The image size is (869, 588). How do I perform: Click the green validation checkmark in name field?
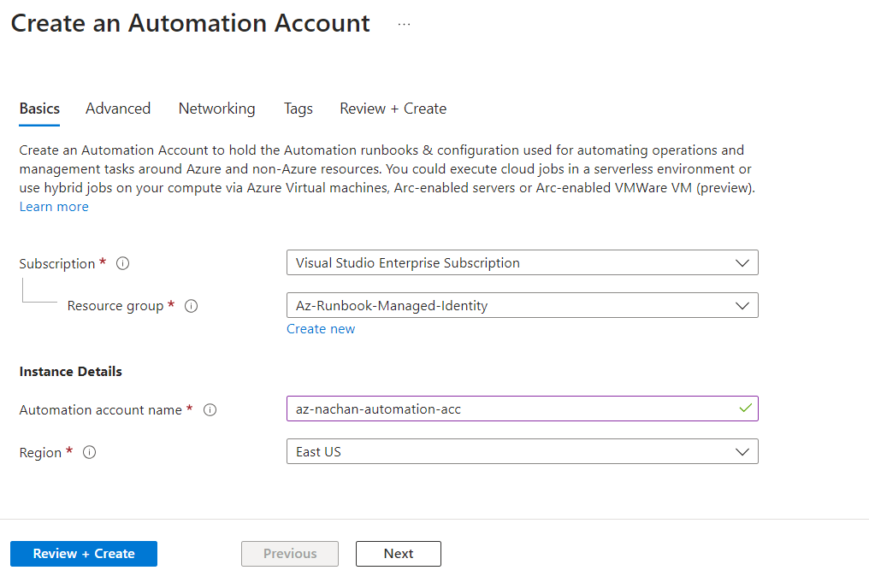tap(745, 409)
